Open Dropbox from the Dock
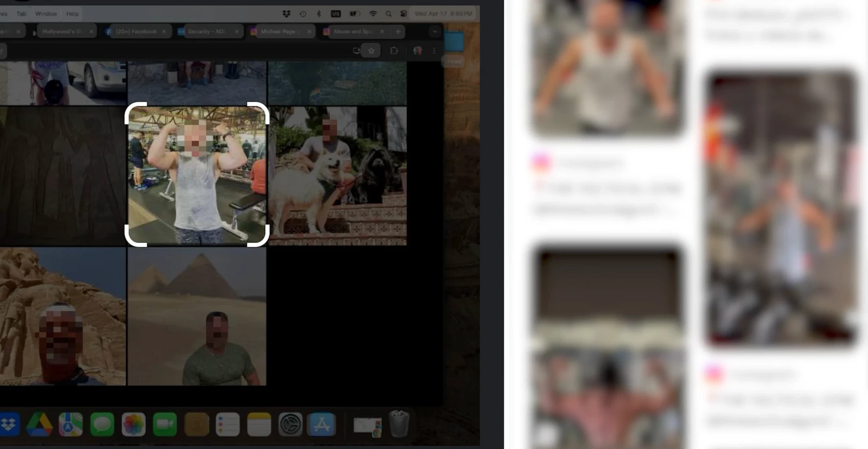 (x=8, y=425)
